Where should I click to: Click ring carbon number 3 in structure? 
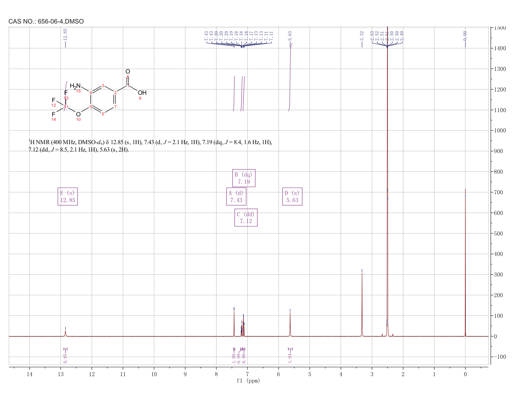coord(103,86)
